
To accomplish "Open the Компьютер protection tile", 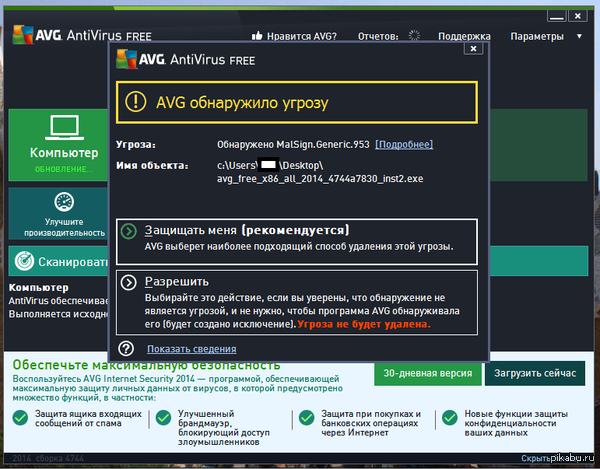I will 58,145.
